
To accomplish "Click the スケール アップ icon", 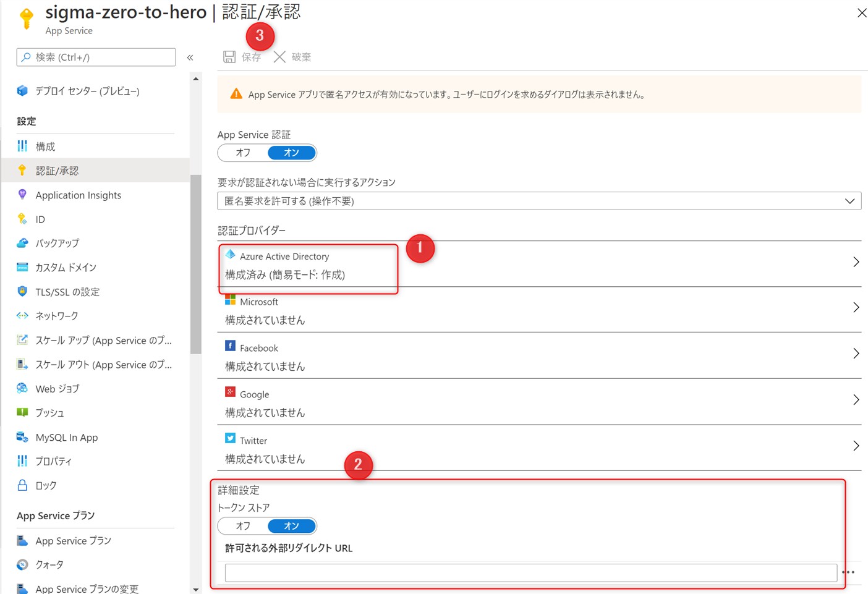I will pyautogui.click(x=22, y=340).
